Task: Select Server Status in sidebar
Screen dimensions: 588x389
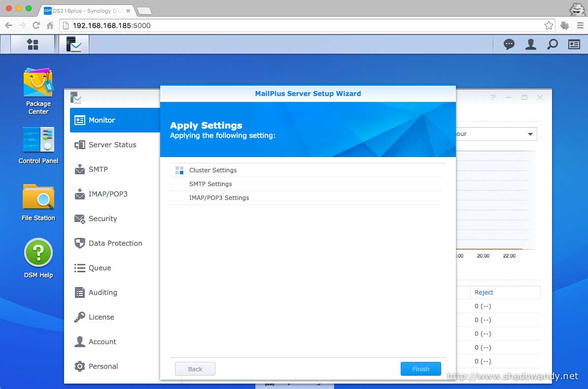Action: click(112, 145)
